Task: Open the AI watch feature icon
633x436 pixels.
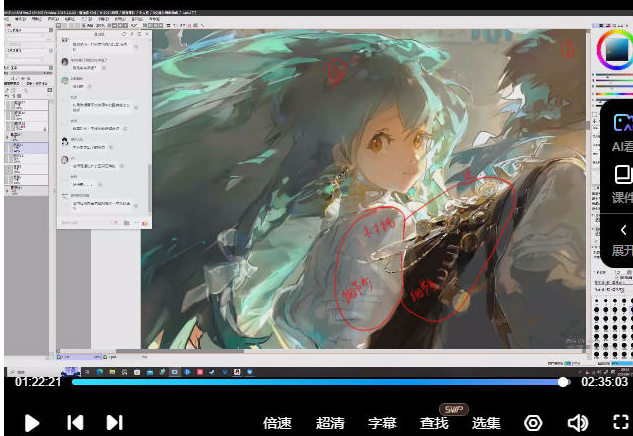Action: pos(623,122)
